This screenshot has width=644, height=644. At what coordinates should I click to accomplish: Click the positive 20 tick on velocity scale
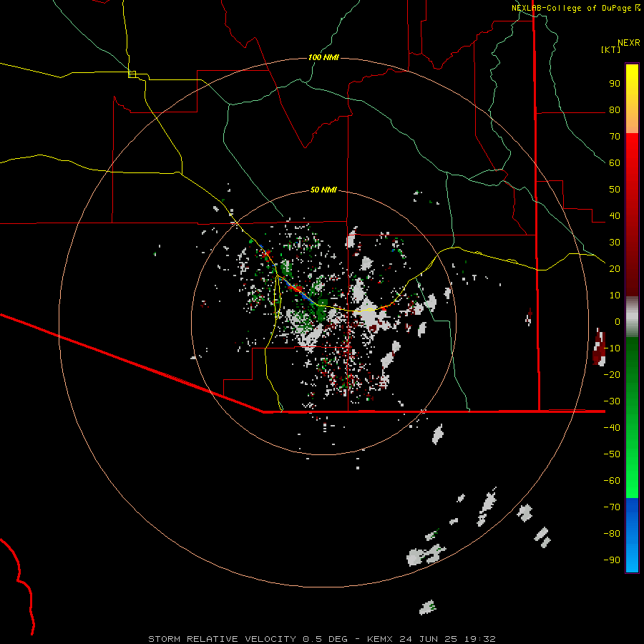pos(615,269)
